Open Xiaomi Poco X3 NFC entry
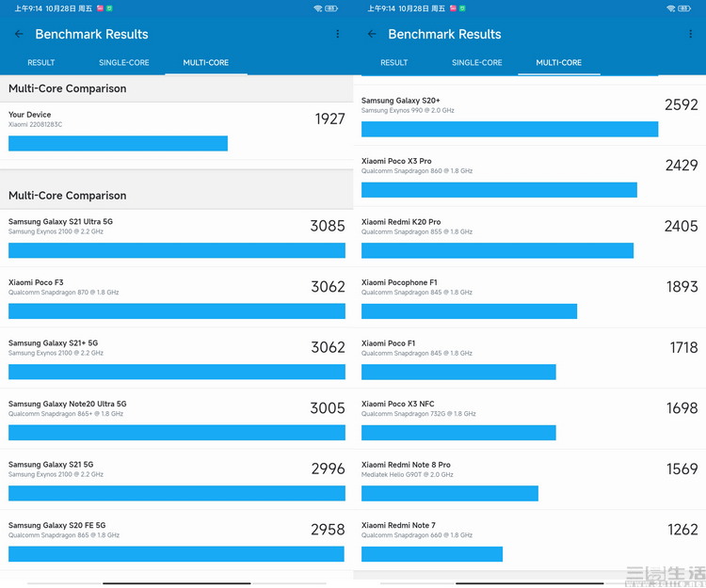Viewport: 706px width, 588px height. click(529, 420)
